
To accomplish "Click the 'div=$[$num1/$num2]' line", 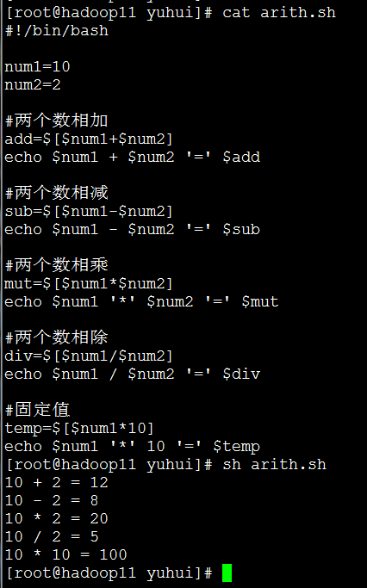I will (x=89, y=356).
